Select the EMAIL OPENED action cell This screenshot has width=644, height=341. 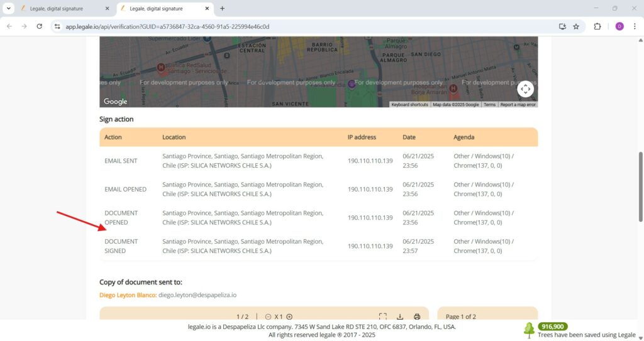(125, 189)
